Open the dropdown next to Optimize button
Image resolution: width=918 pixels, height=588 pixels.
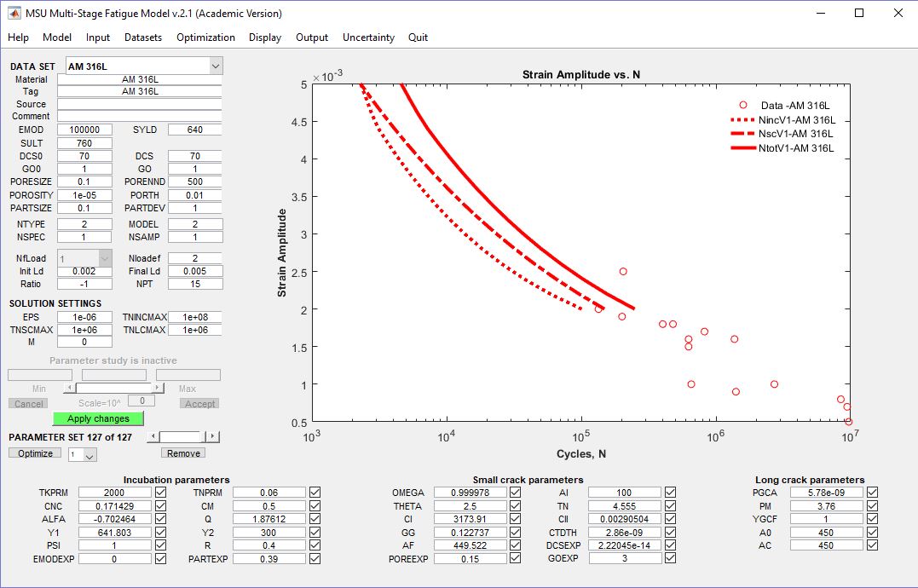pos(89,456)
